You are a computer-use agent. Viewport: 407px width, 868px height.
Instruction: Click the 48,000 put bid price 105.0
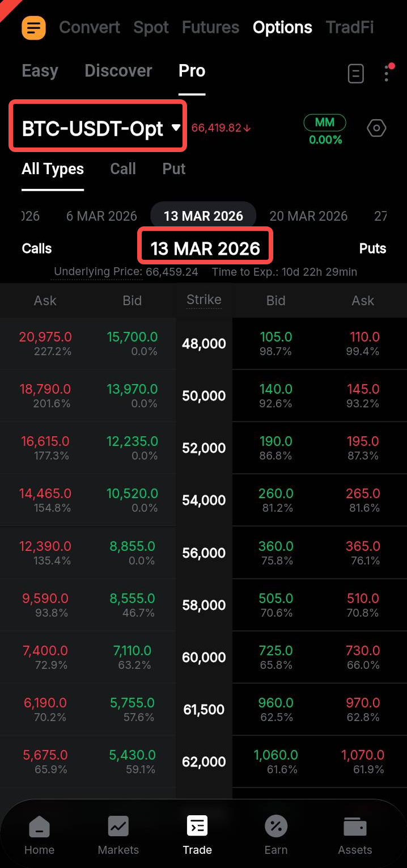[275, 337]
